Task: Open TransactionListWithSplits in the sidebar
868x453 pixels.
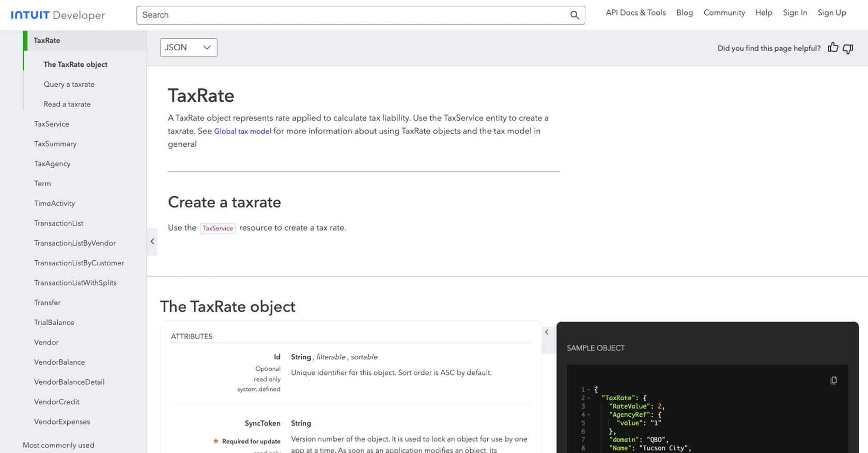Action: 75,283
